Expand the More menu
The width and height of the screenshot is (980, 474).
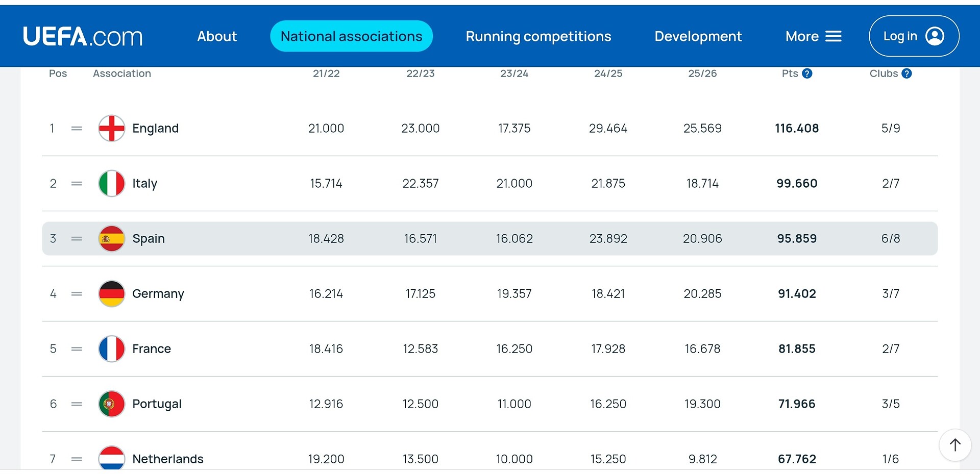[x=813, y=36]
